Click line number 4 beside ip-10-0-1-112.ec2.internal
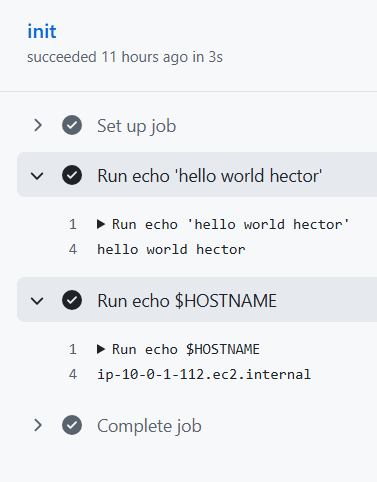377x482 pixels. click(x=73, y=375)
